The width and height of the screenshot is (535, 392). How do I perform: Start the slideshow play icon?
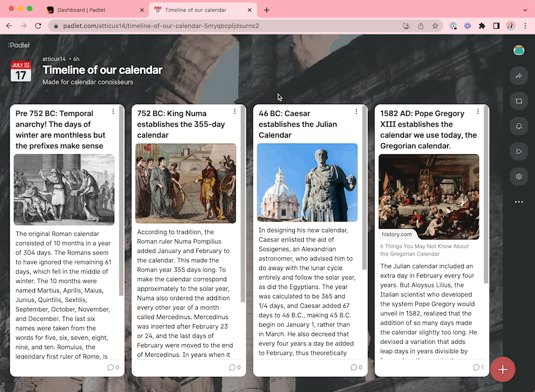[x=519, y=151]
